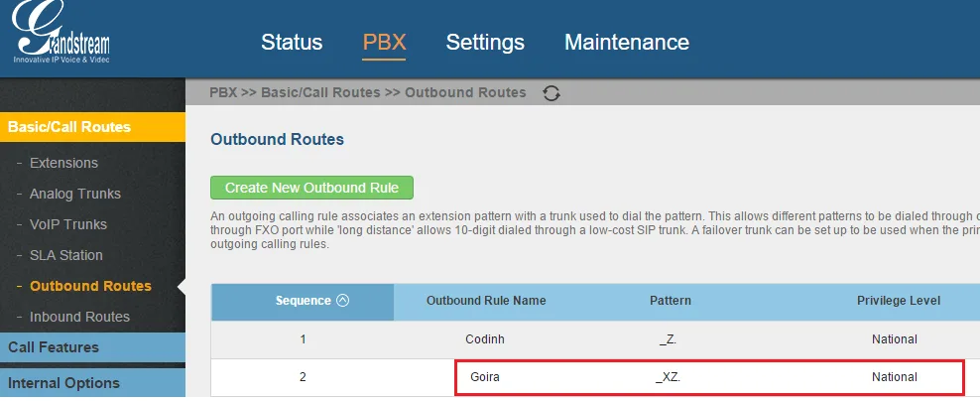Open Extensions in the sidebar
The image size is (980, 401).
pos(63,163)
